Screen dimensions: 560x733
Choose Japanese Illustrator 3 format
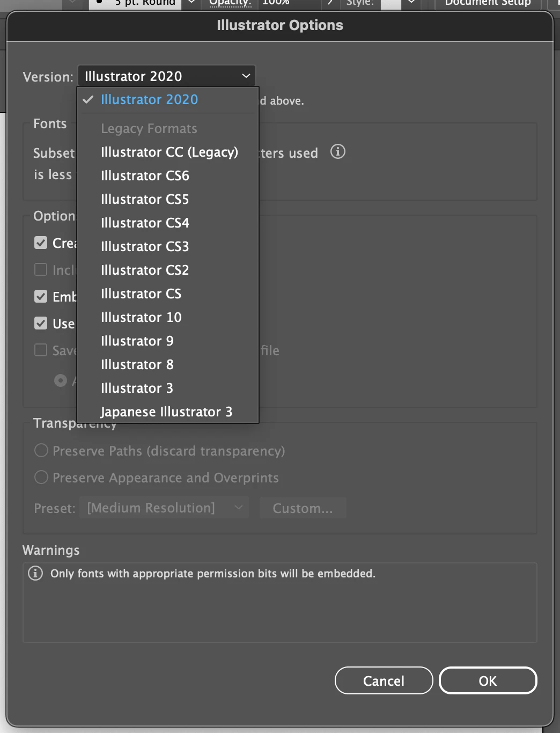click(x=168, y=412)
